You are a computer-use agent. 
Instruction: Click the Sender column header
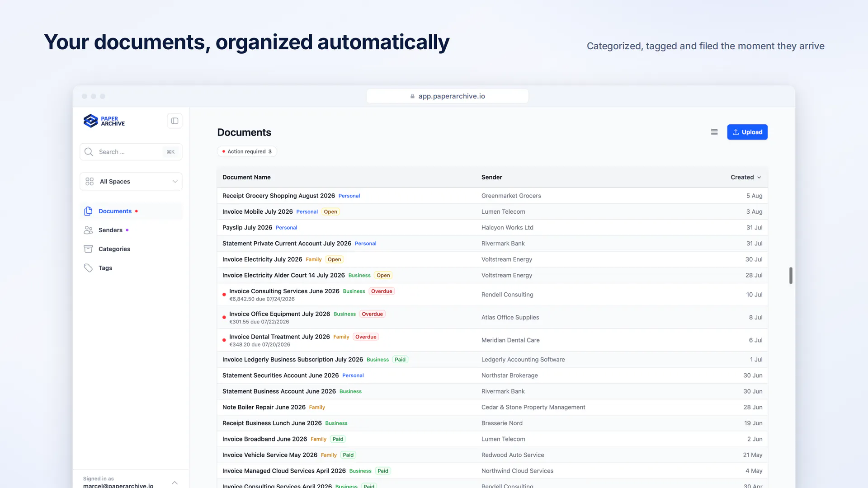coord(492,178)
